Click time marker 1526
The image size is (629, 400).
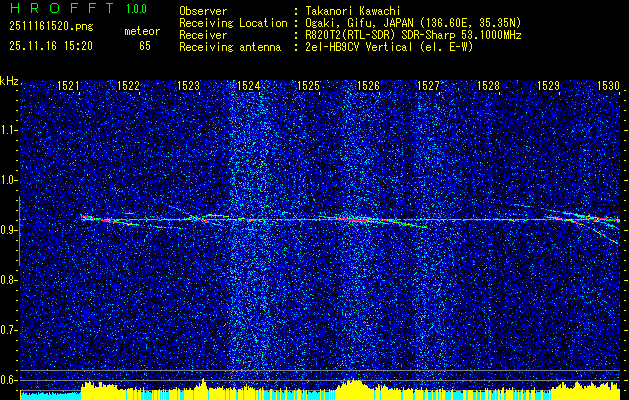point(368,85)
